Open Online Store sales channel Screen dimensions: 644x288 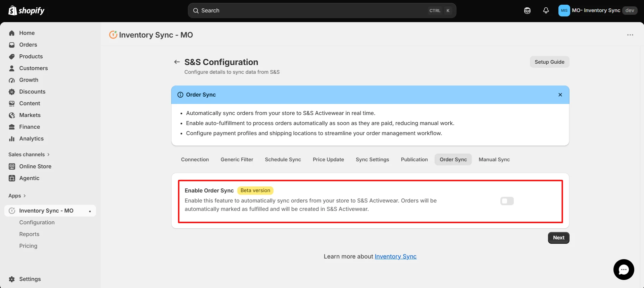35,166
